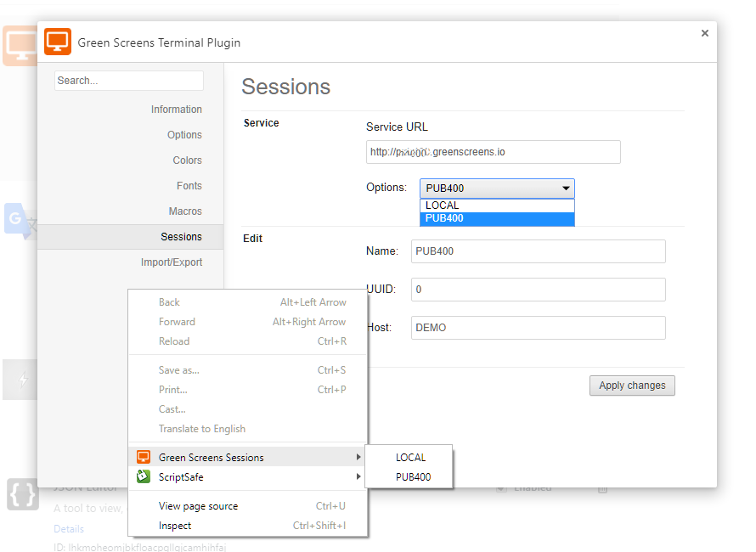Click the UUID input field

coord(538,290)
